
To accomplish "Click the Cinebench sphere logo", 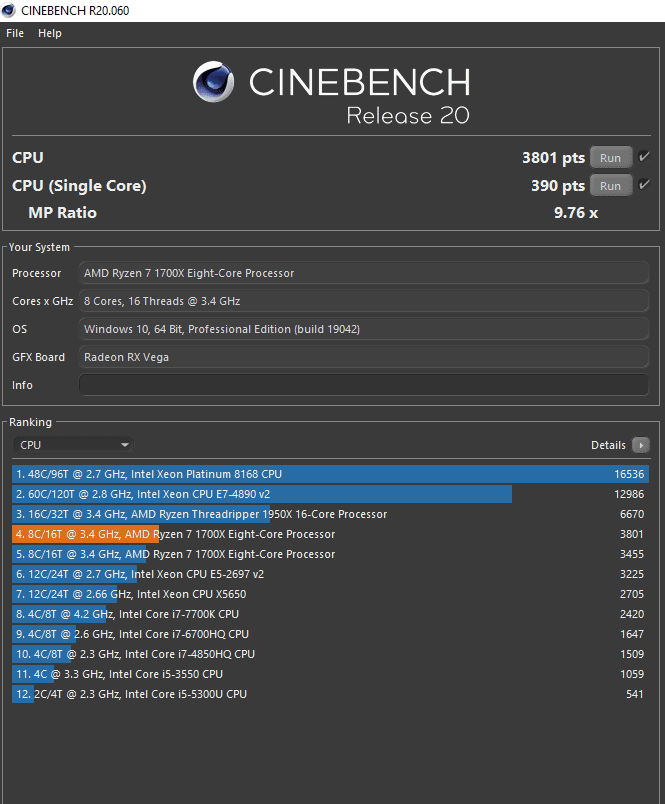I will [213, 82].
